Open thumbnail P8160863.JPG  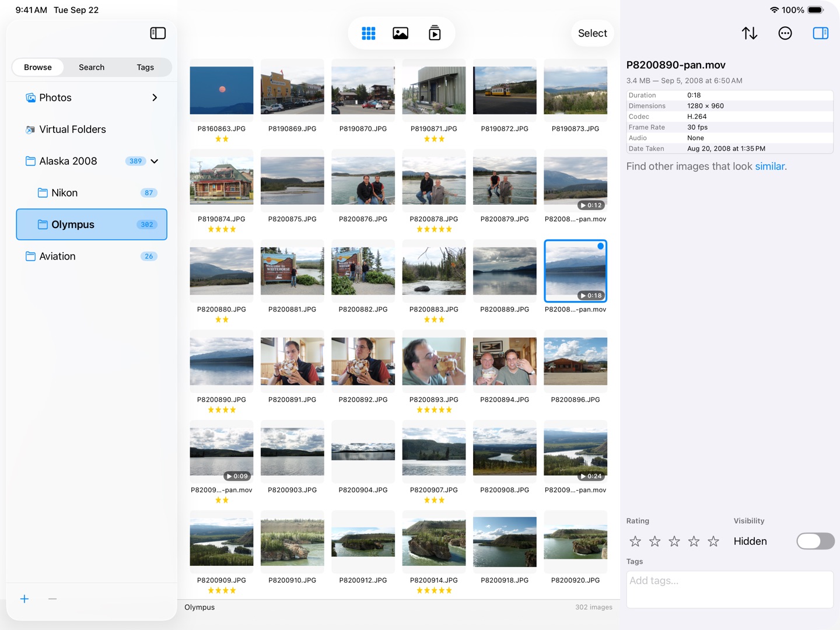pyautogui.click(x=222, y=90)
